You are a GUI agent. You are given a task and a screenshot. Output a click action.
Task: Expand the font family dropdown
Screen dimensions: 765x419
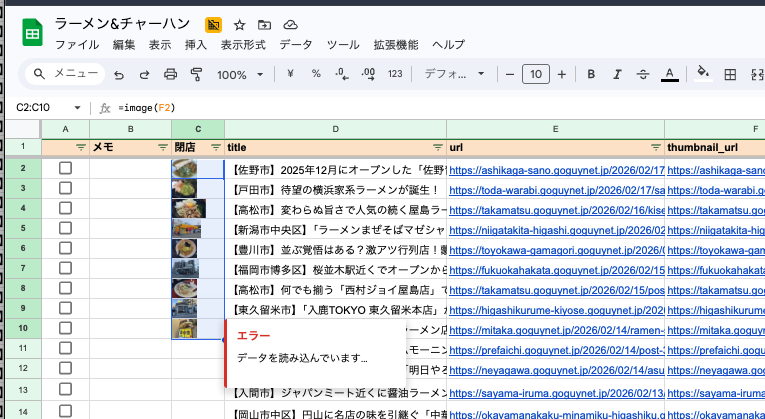454,74
